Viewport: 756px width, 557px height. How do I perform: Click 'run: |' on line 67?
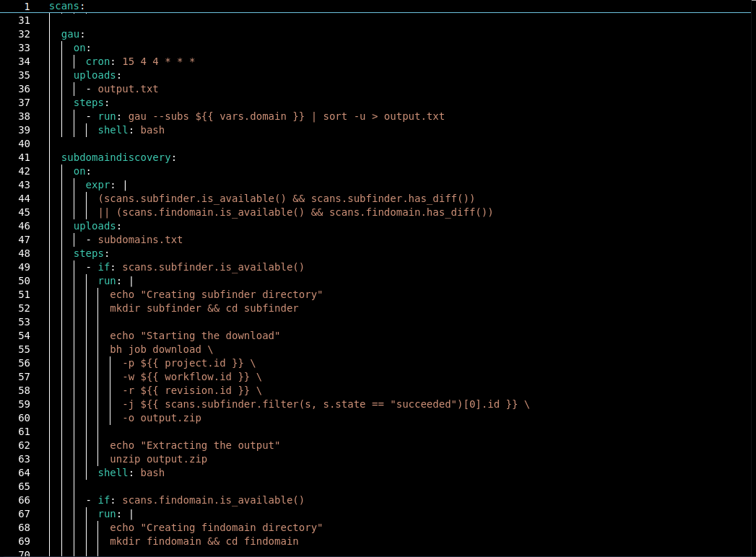116,514
